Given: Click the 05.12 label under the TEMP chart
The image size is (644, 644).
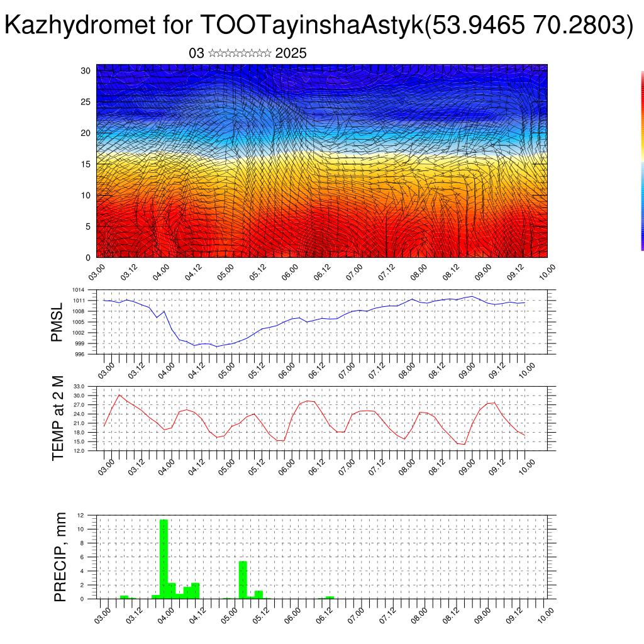Looking at the screenshot, I should [257, 467].
